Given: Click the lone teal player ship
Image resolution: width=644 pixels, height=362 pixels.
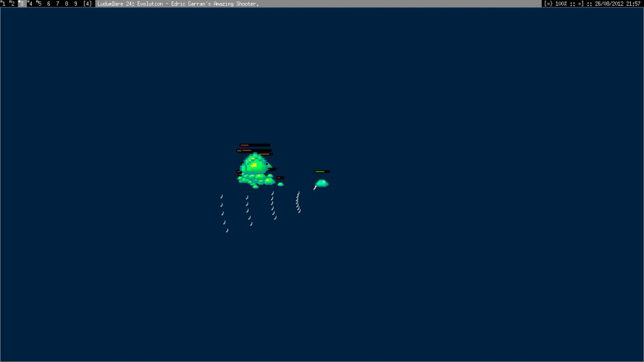Looking at the screenshot, I should (x=322, y=183).
